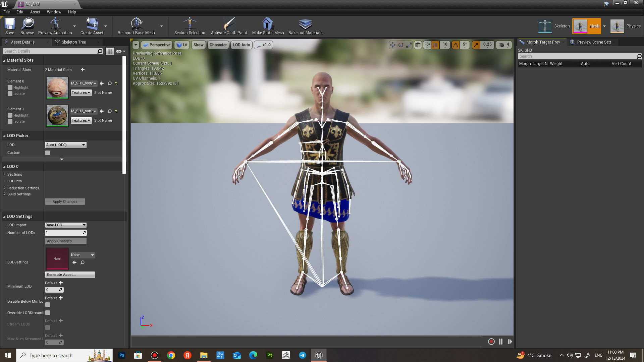The height and width of the screenshot is (362, 644).
Task: Click the Morph Target search field
Action: click(580, 56)
